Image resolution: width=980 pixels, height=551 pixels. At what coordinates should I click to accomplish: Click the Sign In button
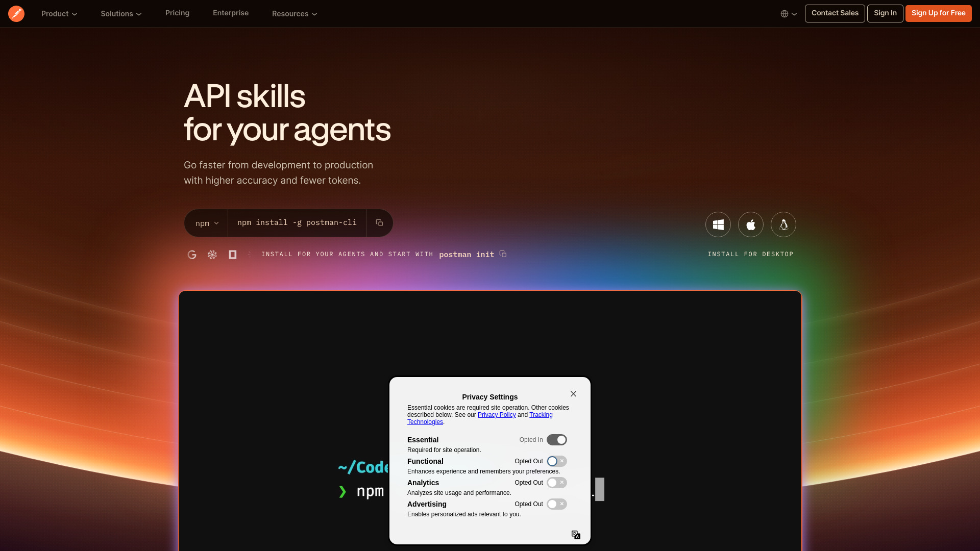[x=885, y=13]
